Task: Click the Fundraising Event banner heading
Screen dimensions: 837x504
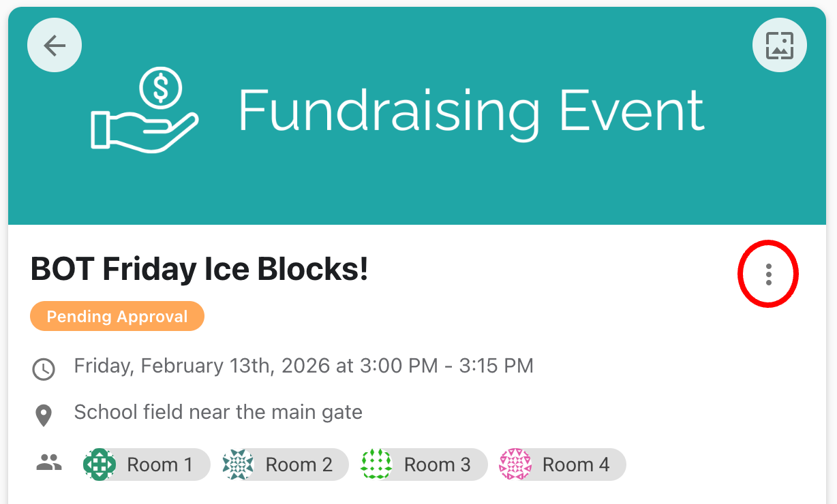Action: pos(470,111)
